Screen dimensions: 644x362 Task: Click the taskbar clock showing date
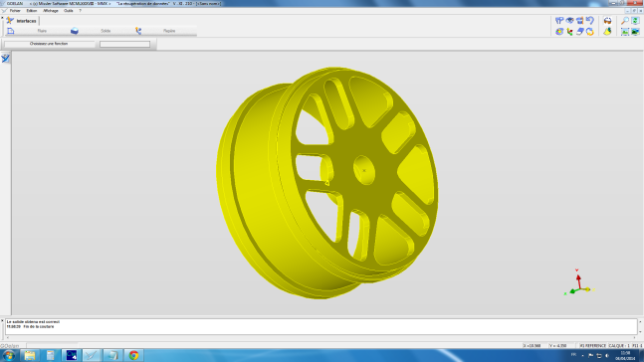click(x=625, y=356)
